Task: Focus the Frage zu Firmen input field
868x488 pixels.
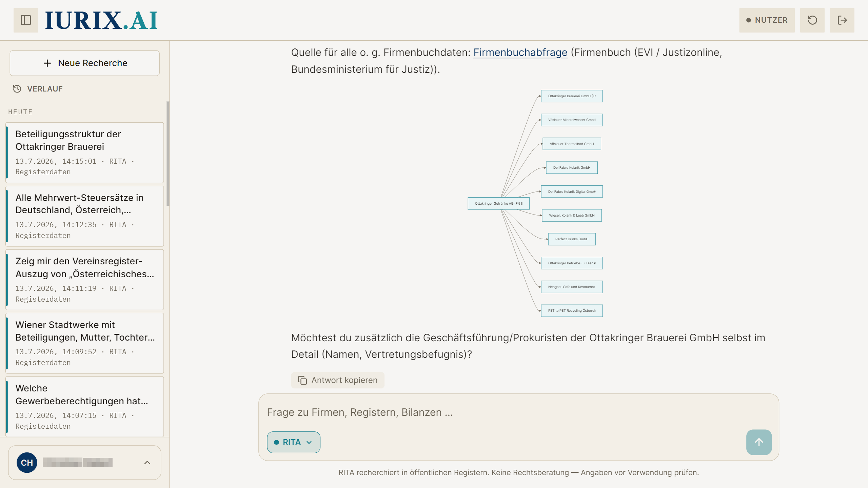Action: [x=519, y=412]
